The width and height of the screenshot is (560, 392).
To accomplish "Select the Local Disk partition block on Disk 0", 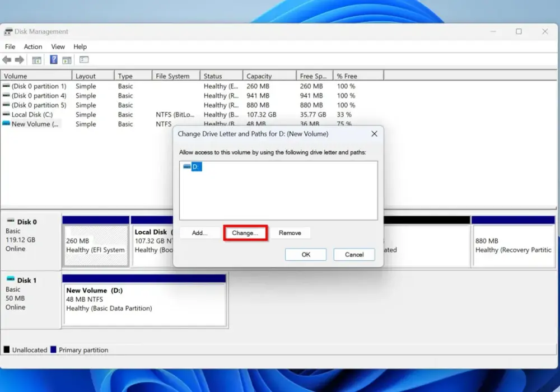I will point(152,241).
